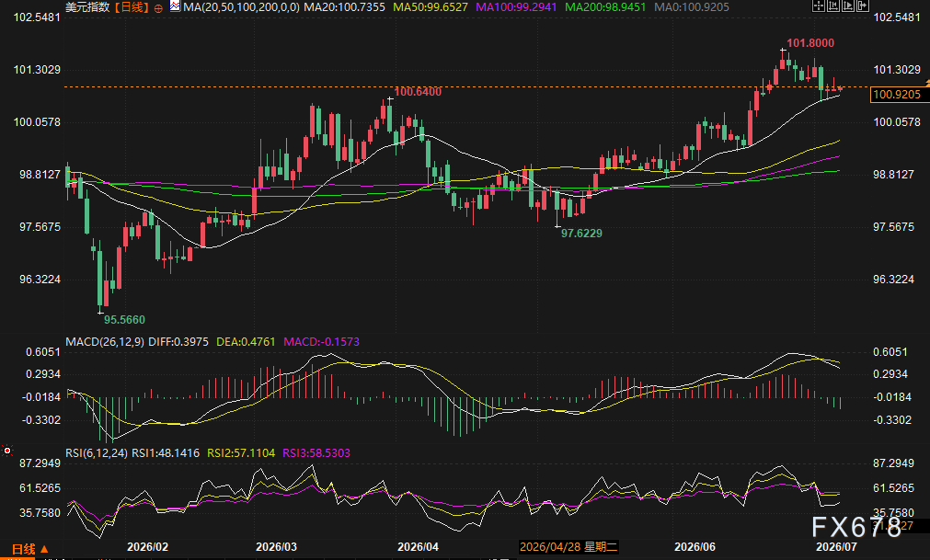Click the current price tag 100.9205
Viewport: 930px width, 560px height.
click(897, 94)
